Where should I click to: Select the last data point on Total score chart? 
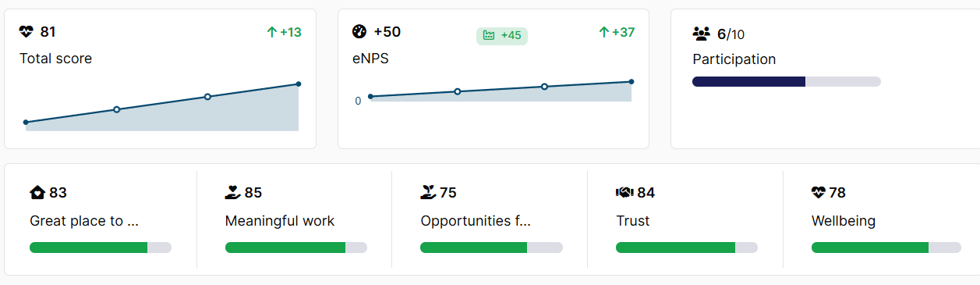click(x=299, y=84)
